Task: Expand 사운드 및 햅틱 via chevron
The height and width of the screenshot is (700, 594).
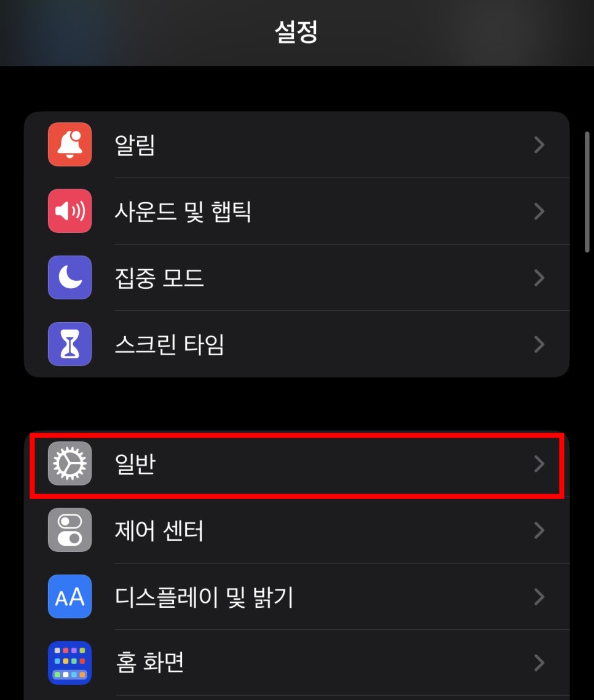Action: (539, 211)
